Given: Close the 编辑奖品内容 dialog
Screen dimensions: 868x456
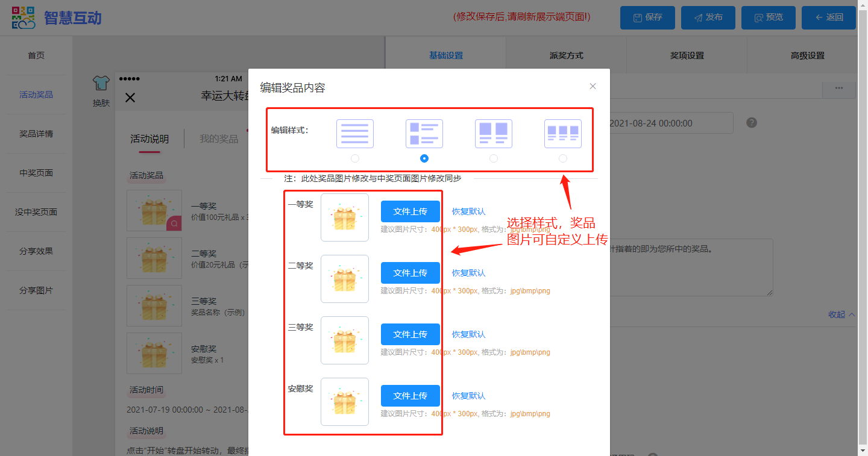Looking at the screenshot, I should 593,86.
